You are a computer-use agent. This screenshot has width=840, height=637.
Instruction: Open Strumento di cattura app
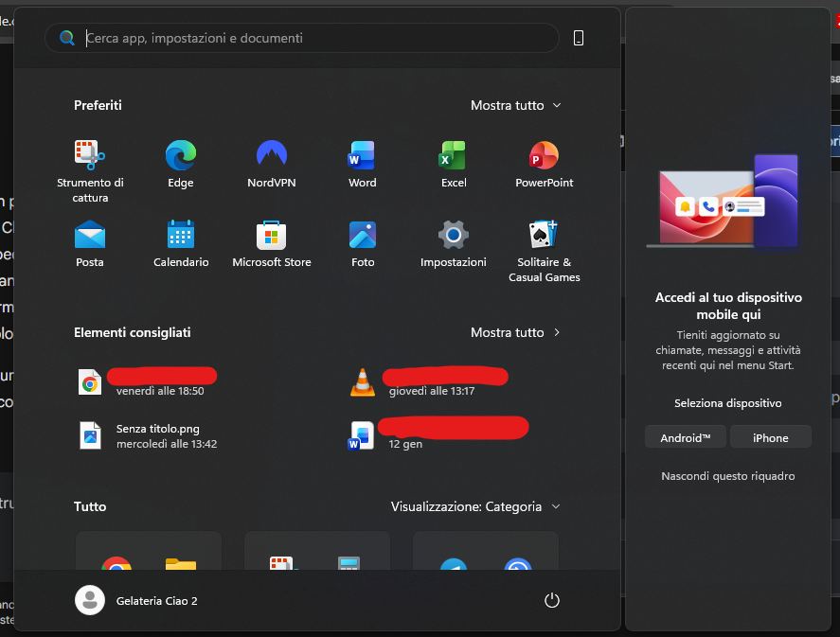pyautogui.click(x=90, y=171)
